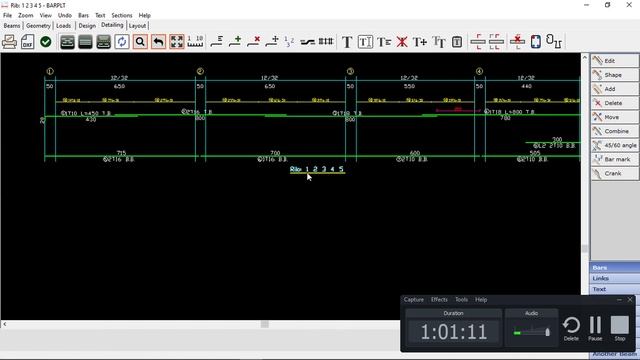Screen dimensions: 640x360
Task: Open the Zoom menu
Action: 25,15
